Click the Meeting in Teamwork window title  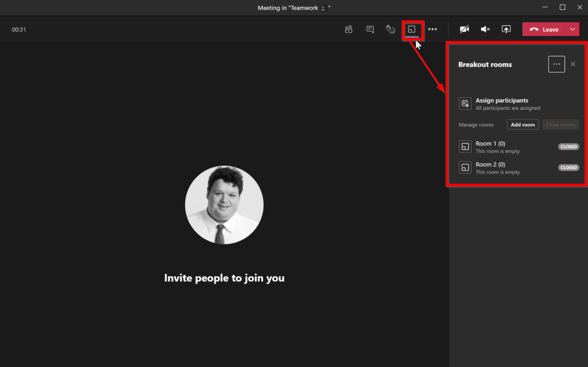(x=293, y=8)
